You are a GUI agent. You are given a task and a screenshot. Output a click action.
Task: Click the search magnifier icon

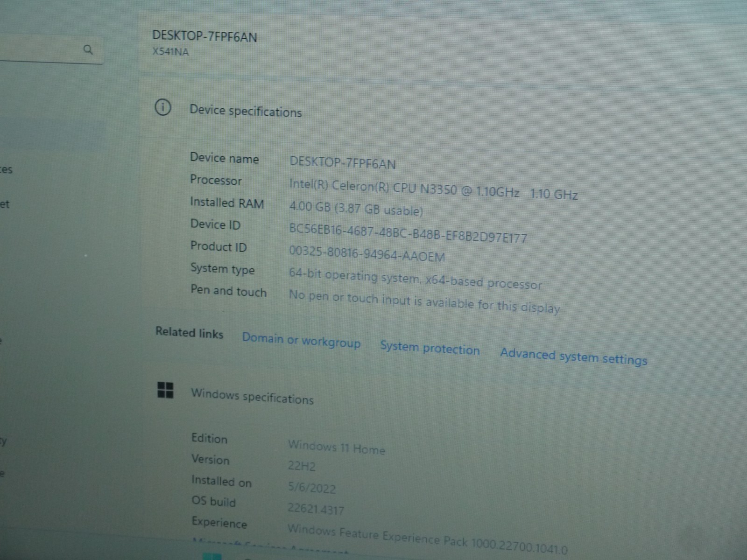coord(88,49)
